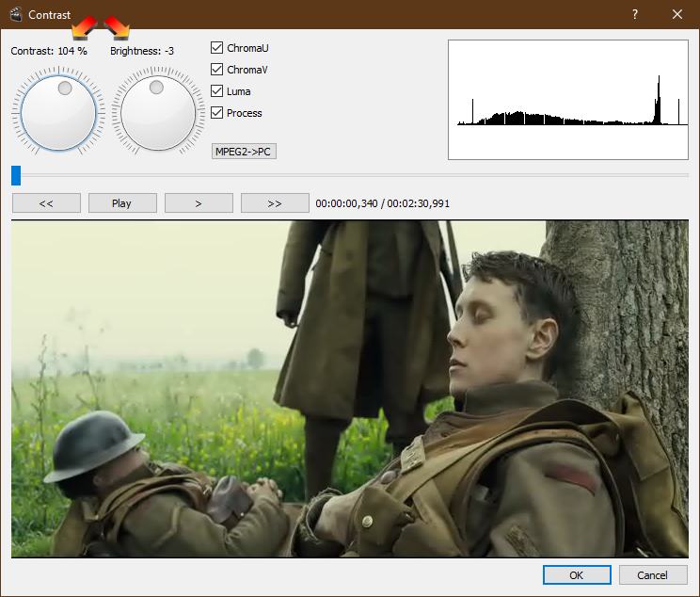Adjust the Brightness dial knob
The height and width of the screenshot is (597, 700).
pyautogui.click(x=158, y=112)
